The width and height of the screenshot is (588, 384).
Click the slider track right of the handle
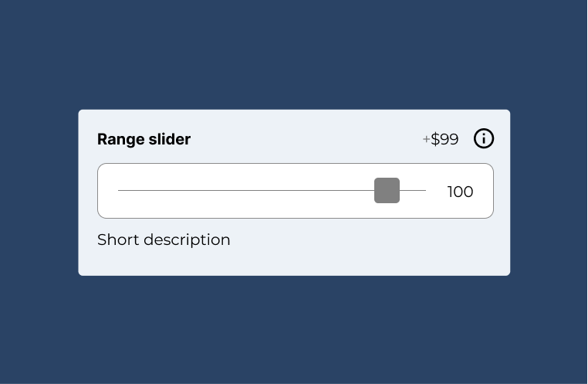[x=414, y=190]
